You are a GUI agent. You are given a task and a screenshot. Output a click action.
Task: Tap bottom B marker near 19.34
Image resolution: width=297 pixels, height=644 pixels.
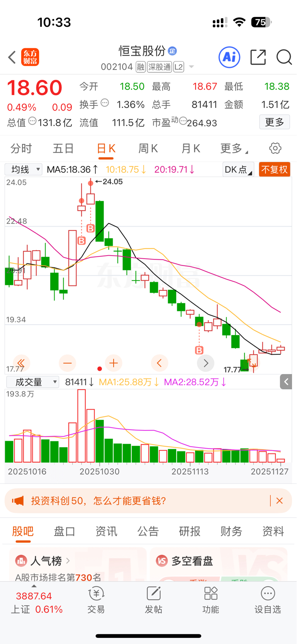[199, 350]
